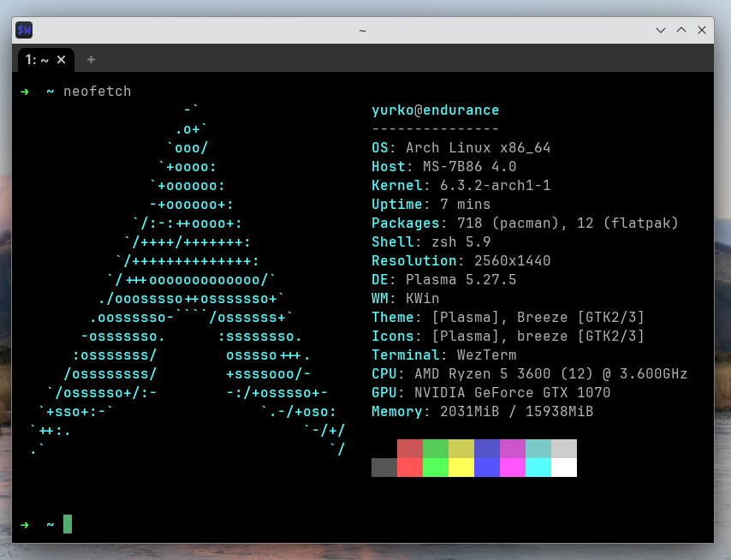This screenshot has width=731, height=560.
Task: Click the muted green color block
Action: (x=436, y=449)
